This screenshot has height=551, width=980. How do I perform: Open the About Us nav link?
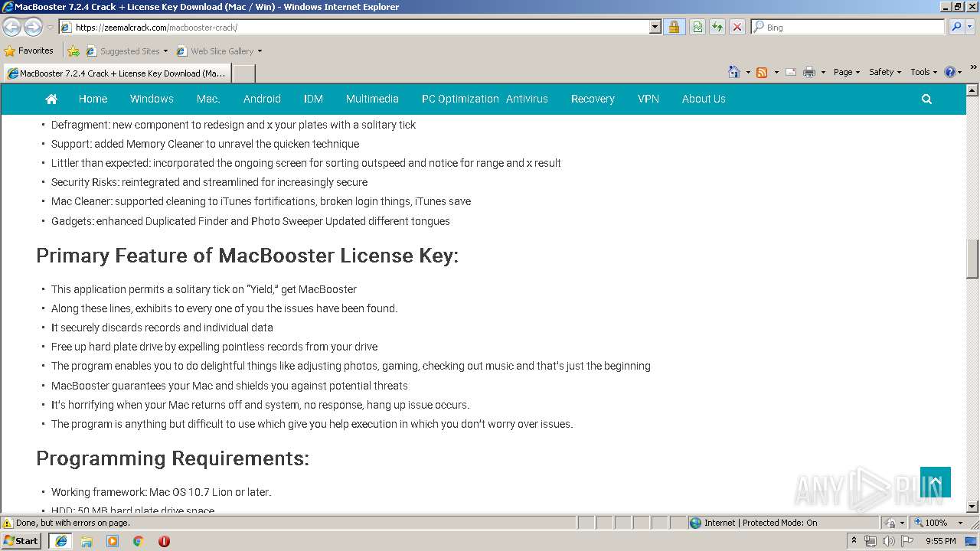[704, 99]
